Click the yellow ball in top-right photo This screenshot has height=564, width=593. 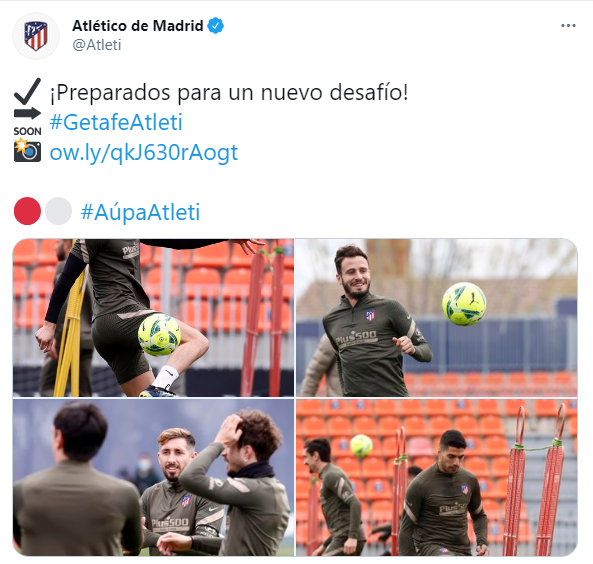pyautogui.click(x=464, y=304)
